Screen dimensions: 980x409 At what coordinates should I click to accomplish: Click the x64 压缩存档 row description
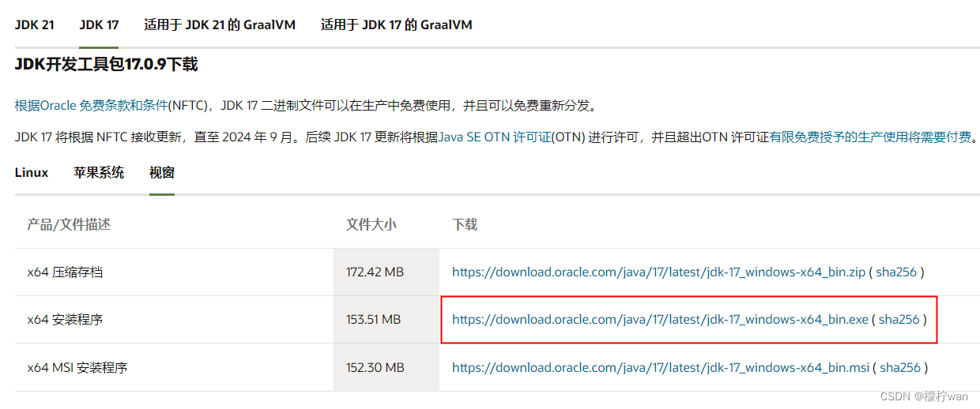[x=65, y=272]
